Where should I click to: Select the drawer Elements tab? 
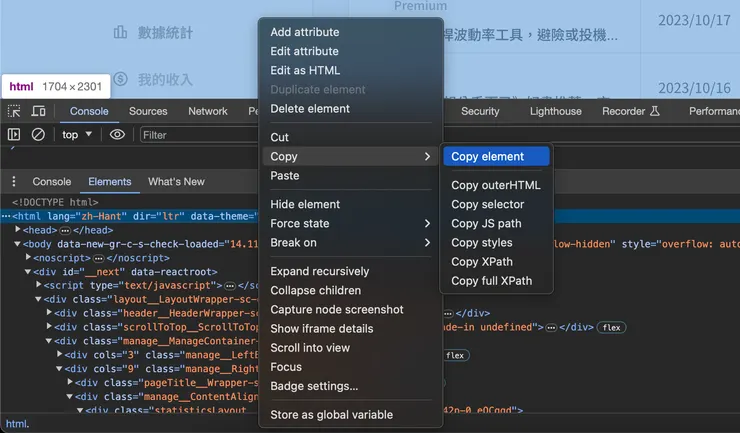(x=109, y=182)
